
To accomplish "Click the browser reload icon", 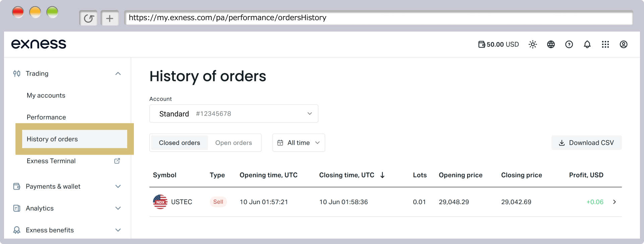I will 89,18.
